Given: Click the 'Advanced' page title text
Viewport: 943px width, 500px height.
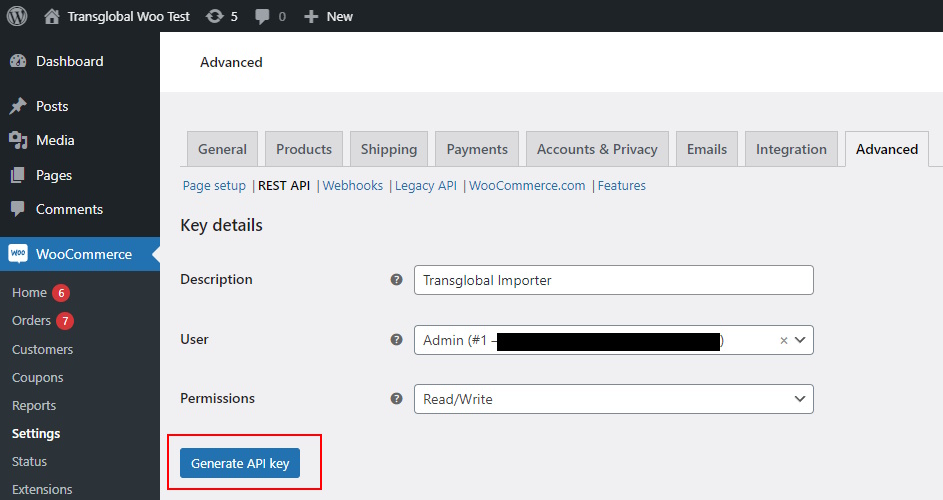Looking at the screenshot, I should [x=231, y=62].
